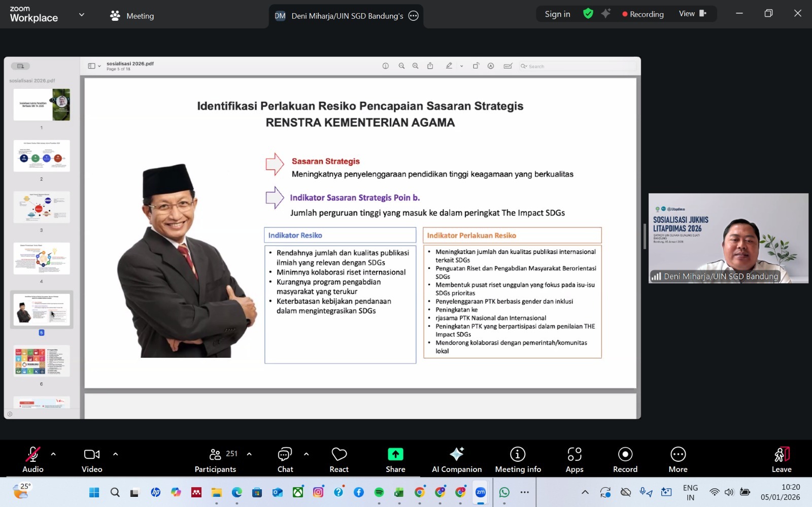Screen dimensions: 812x507
Task: Start recording with the Record button
Action: coord(625,459)
